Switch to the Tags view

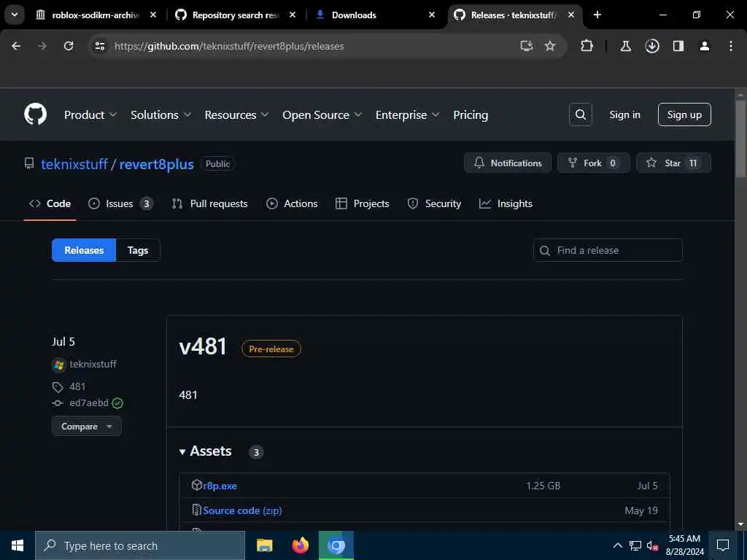click(x=138, y=250)
